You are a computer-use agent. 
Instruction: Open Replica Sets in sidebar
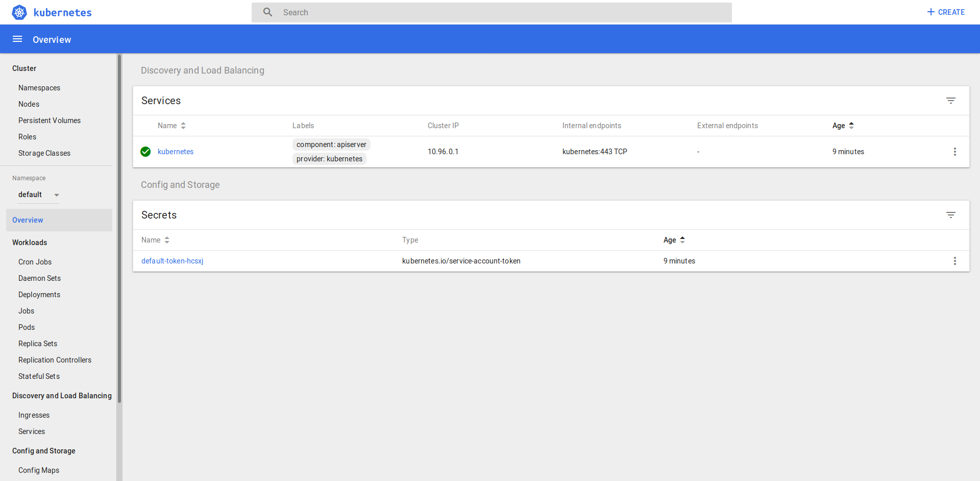click(x=38, y=344)
